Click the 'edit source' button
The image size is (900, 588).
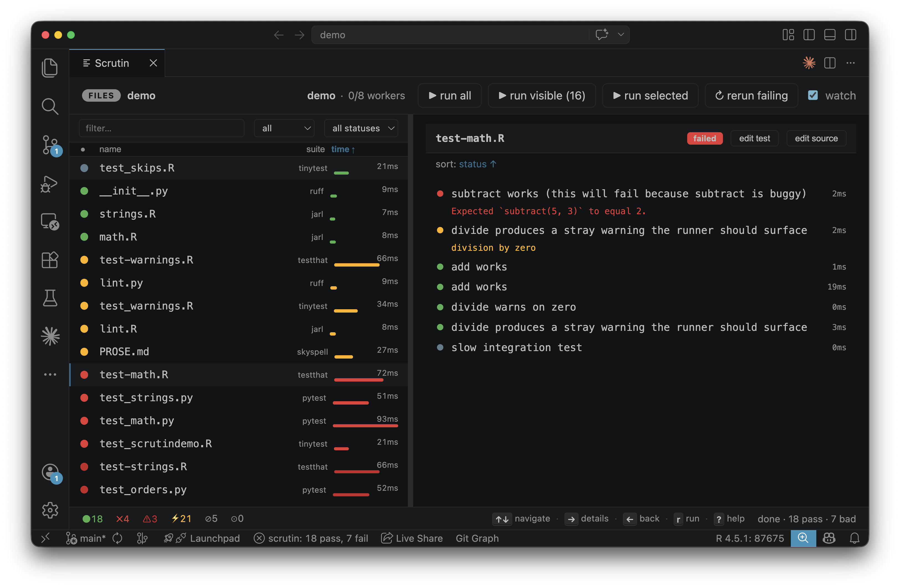point(816,138)
